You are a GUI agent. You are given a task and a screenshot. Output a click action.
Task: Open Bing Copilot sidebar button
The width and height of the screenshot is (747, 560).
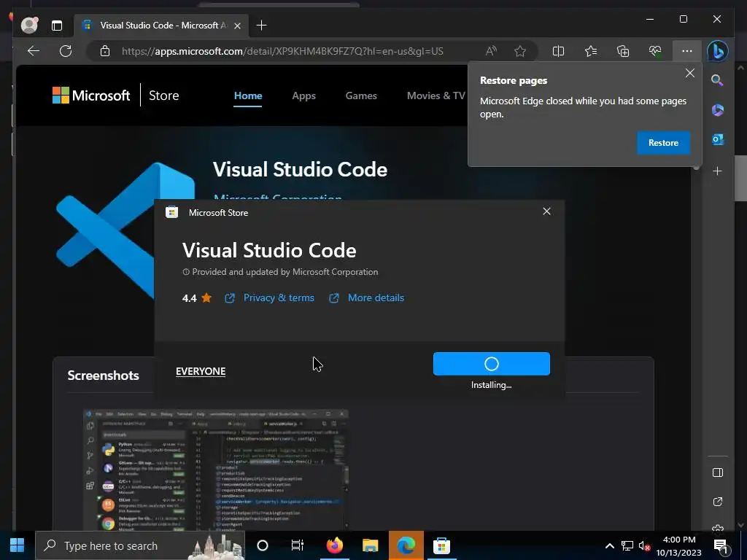pyautogui.click(x=718, y=51)
